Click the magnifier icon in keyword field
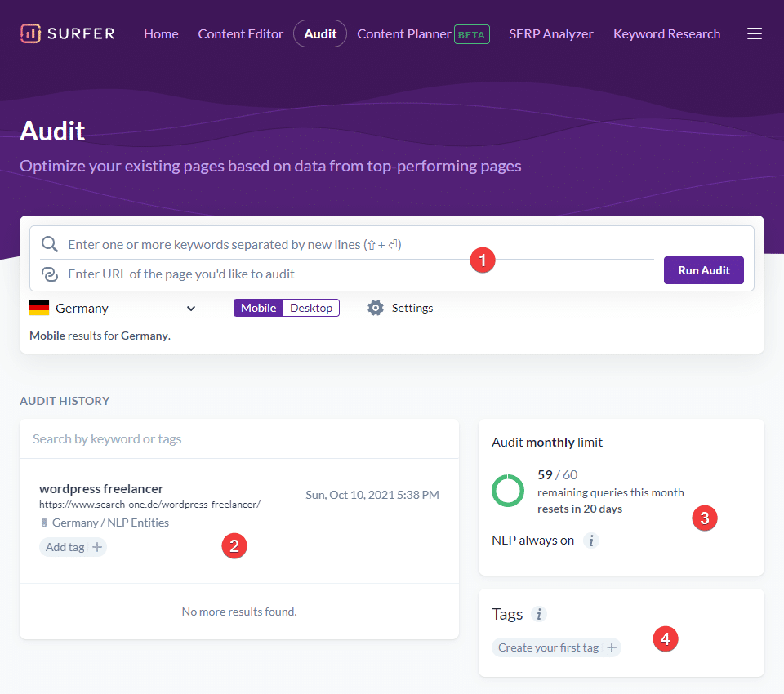This screenshot has width=784, height=694. click(50, 244)
